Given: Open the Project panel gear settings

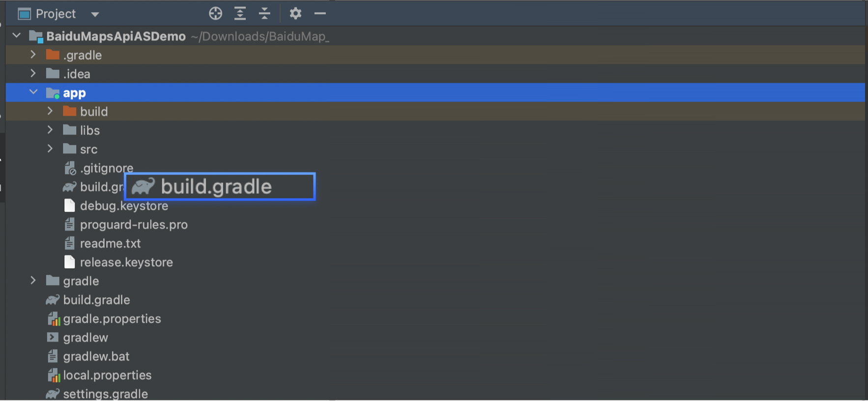Looking at the screenshot, I should [295, 14].
